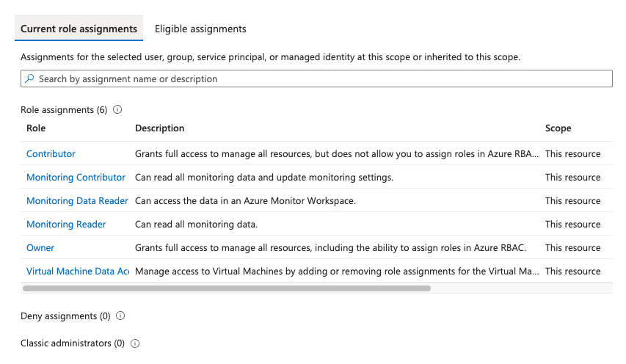Click info icon next to Deny assignments
626x364 pixels.
point(120,316)
